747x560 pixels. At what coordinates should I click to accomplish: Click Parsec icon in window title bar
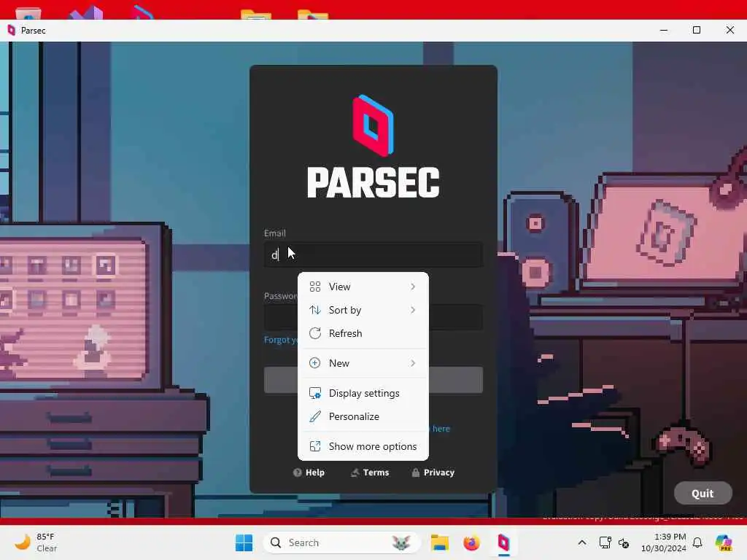pyautogui.click(x=12, y=31)
